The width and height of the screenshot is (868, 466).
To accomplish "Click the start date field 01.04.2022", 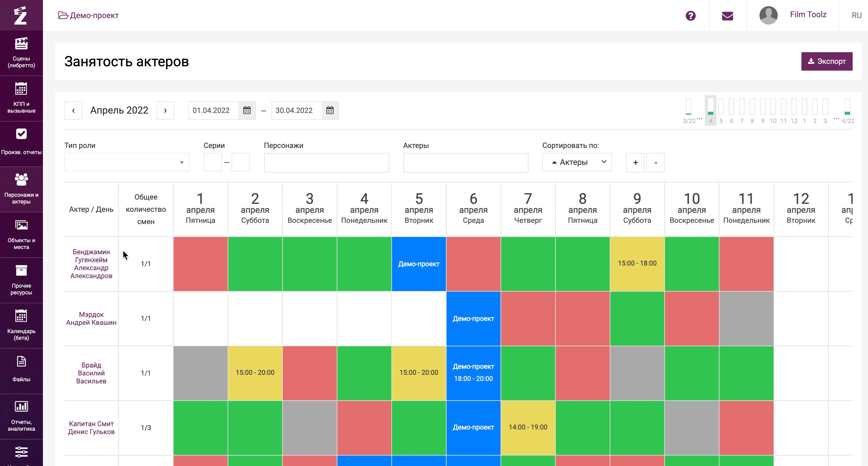I will [x=214, y=110].
